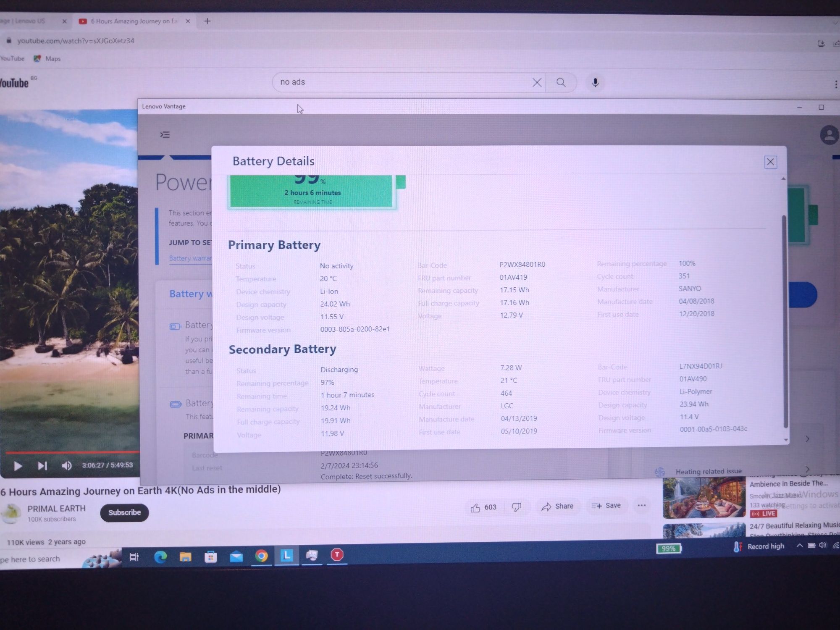The height and width of the screenshot is (630, 840).
Task: Click the YouTube video progress bar
Action: pyautogui.click(x=71, y=452)
